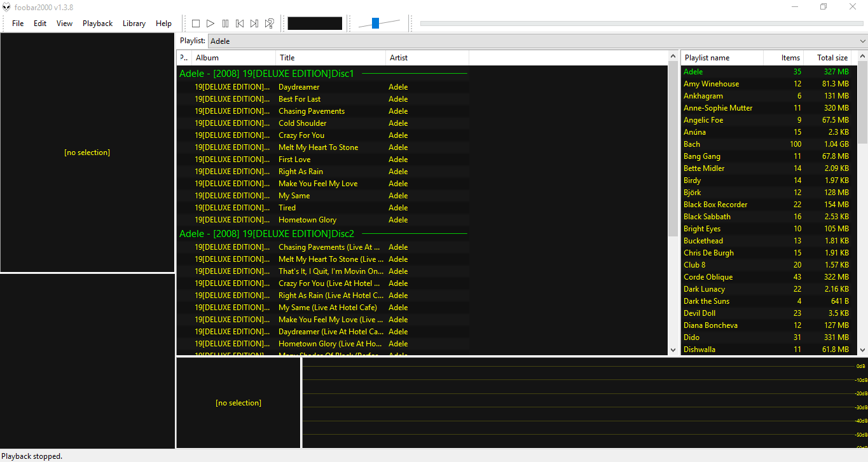Select My Same (Live At Hotel Cafe)
868x462 pixels.
coord(323,308)
